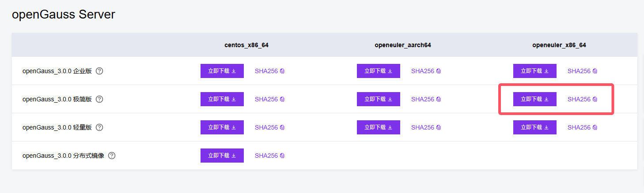Click SHA256 link for 极简版 centos_x86_64
644x193 pixels.
tap(266, 99)
